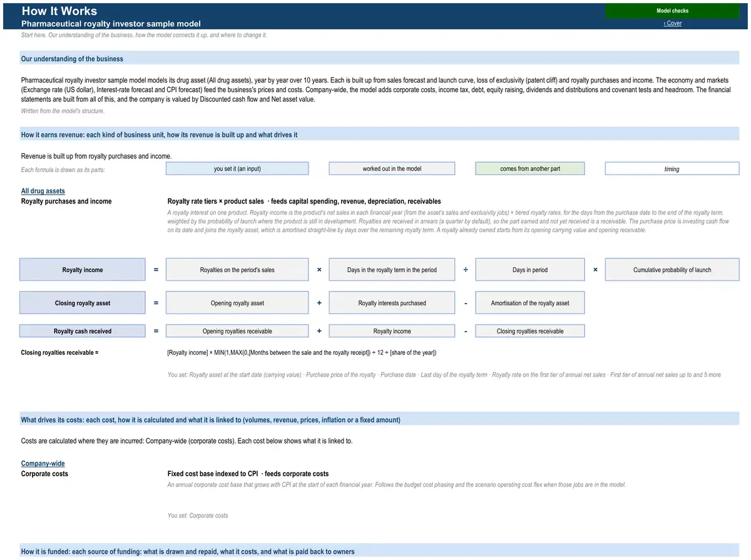Viewport: 751px width, 560px height.
Task: Click the Royalty cash received box
Action: tap(83, 331)
